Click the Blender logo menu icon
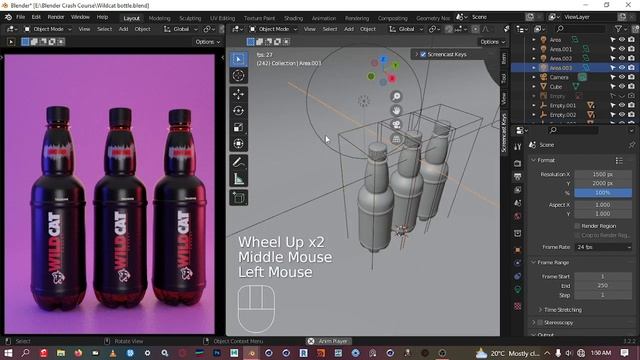 click(x=8, y=17)
